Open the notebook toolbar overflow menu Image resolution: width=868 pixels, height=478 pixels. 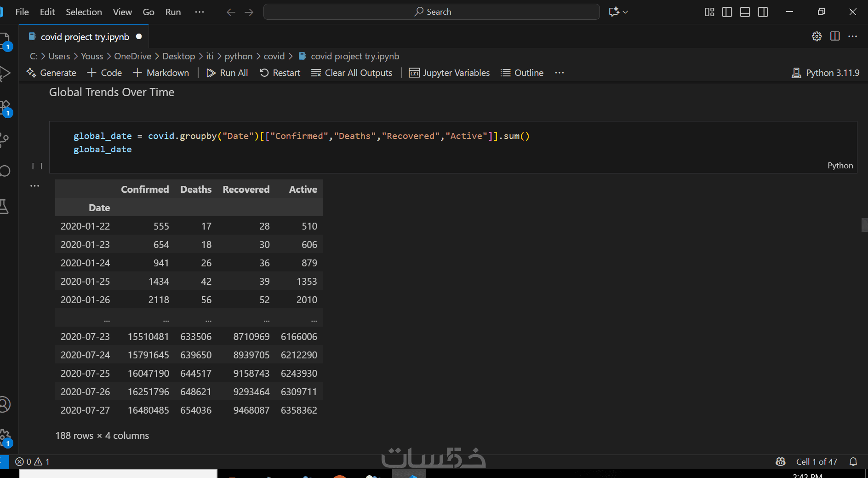click(x=559, y=73)
